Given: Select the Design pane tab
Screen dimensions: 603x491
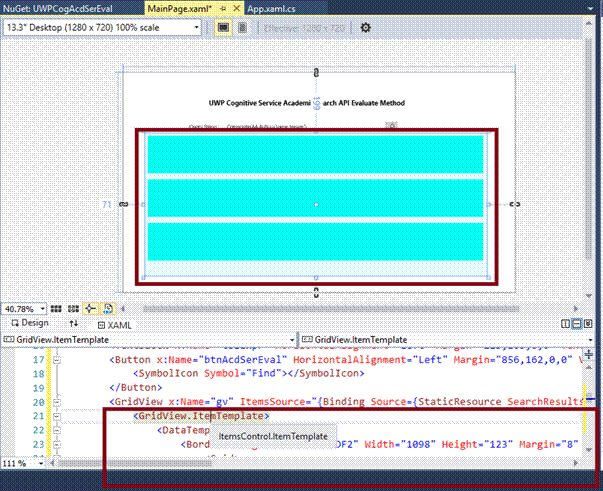Looking at the screenshot, I should (x=29, y=324).
